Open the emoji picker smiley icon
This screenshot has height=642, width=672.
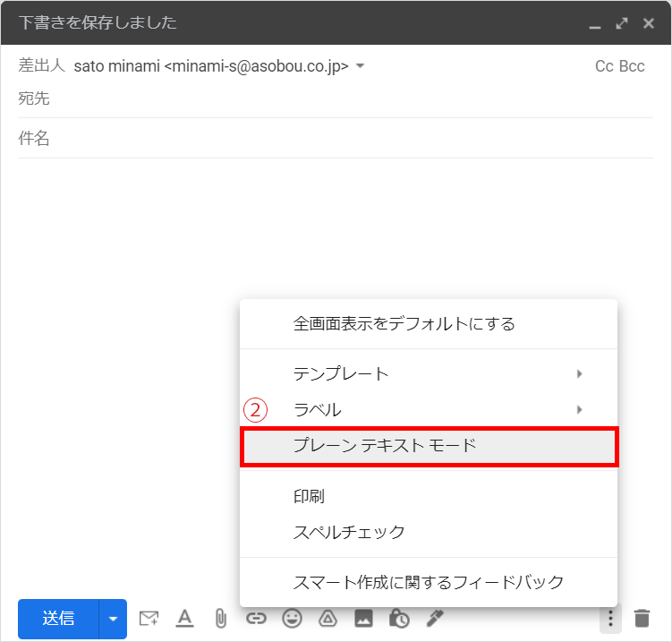pos(292,619)
